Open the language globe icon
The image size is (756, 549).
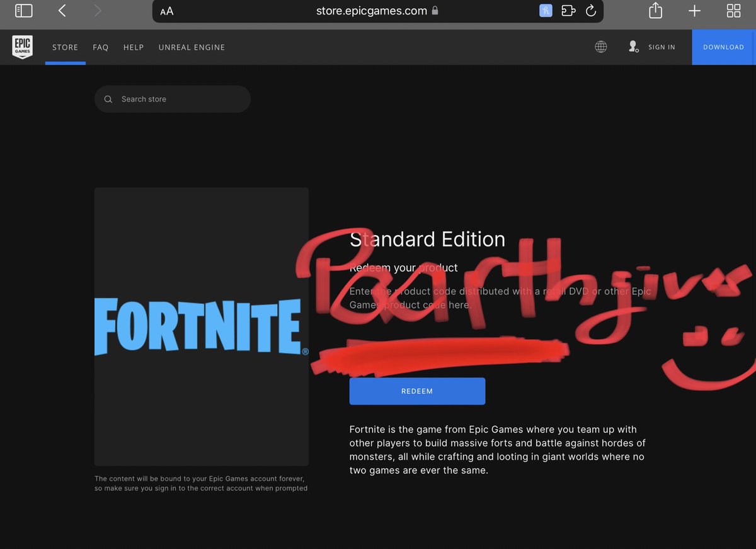(601, 47)
